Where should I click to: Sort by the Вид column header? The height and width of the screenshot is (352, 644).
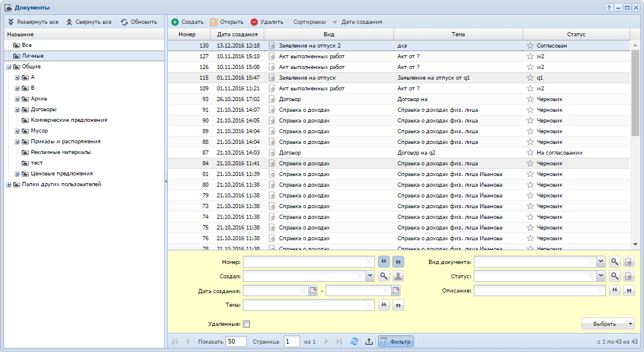coord(329,34)
